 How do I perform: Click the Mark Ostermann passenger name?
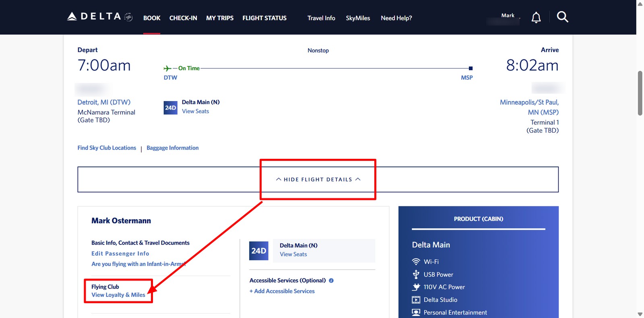click(121, 221)
